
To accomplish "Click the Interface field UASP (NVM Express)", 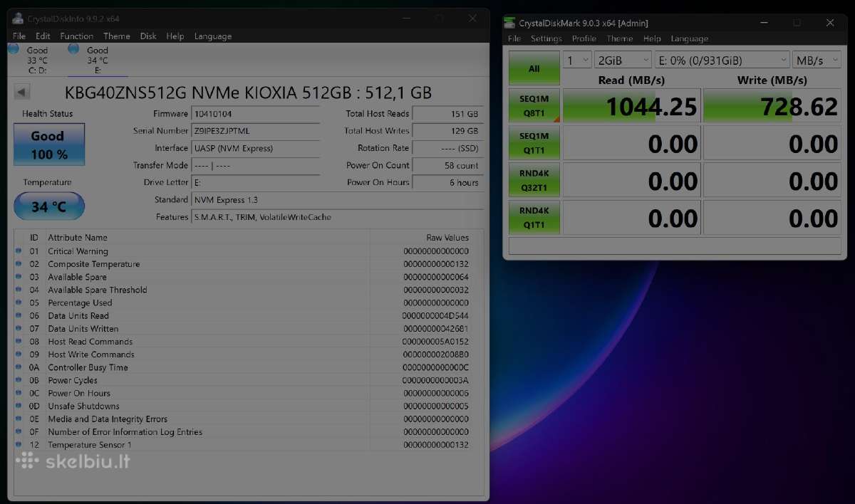I will point(256,148).
